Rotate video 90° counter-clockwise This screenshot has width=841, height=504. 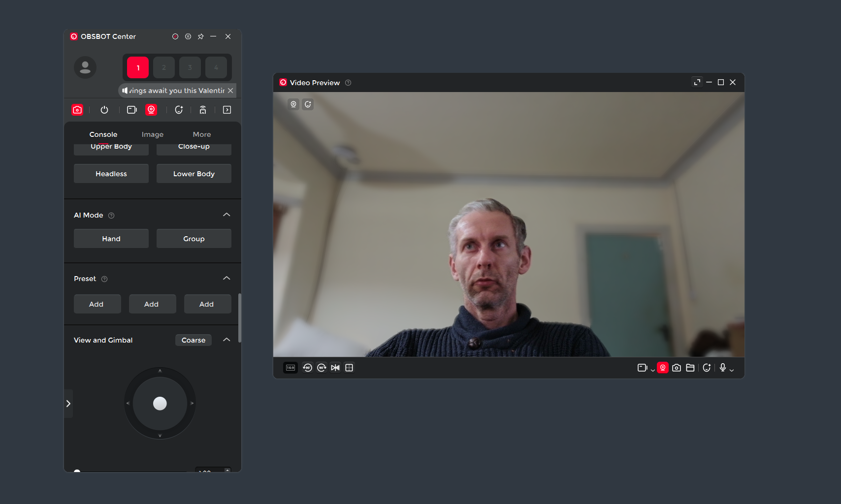308,368
